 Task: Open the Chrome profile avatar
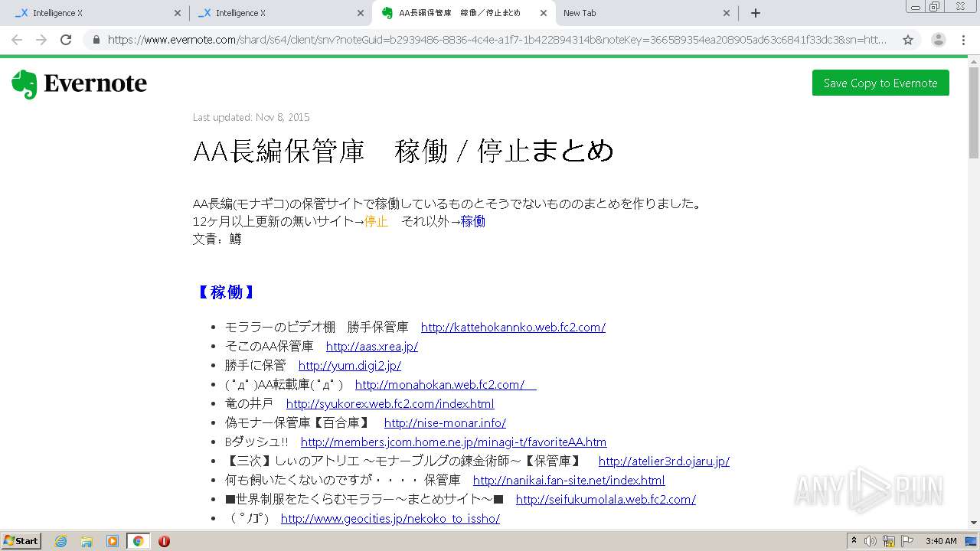939,40
